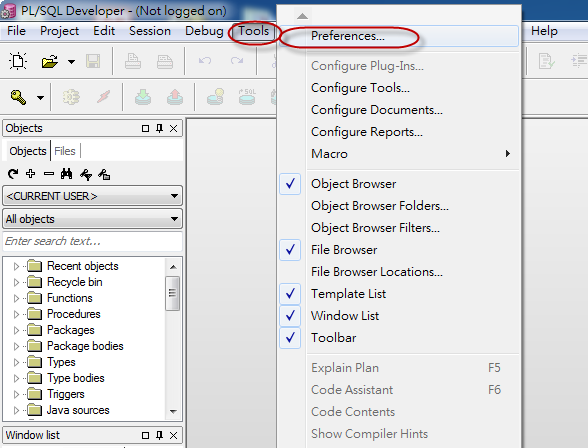Toggle Toolbar checkmark in Tools menu

tap(290, 338)
